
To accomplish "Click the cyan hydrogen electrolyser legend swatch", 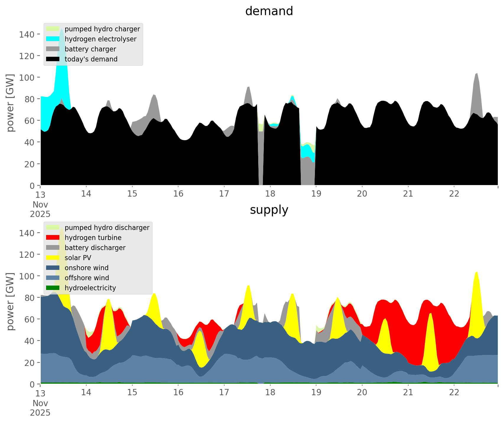I will click(53, 39).
